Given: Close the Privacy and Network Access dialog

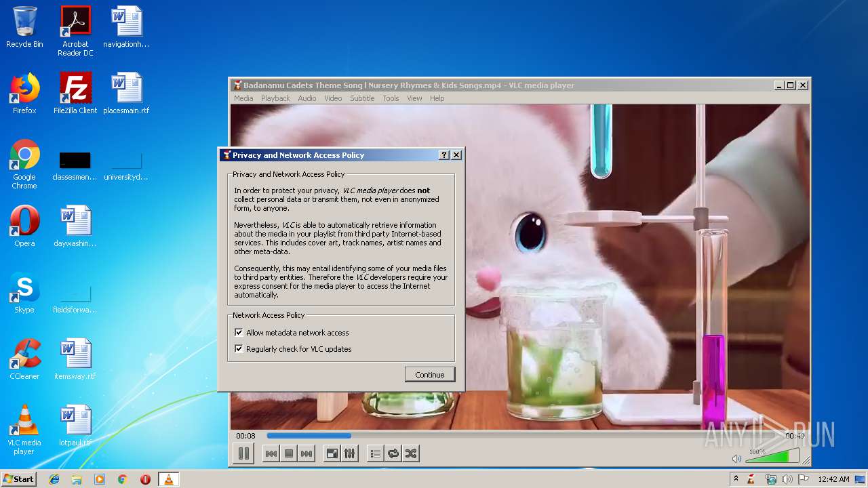Looking at the screenshot, I should pyautogui.click(x=456, y=155).
